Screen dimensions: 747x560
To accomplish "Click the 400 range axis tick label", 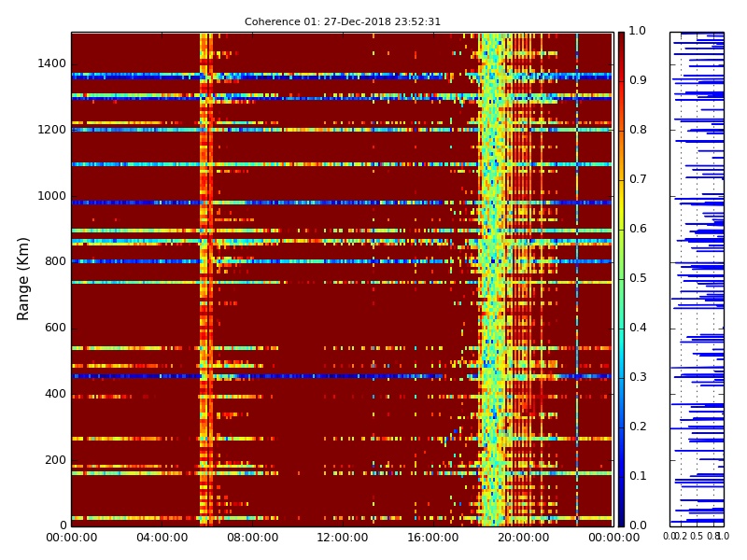I will point(55,394).
